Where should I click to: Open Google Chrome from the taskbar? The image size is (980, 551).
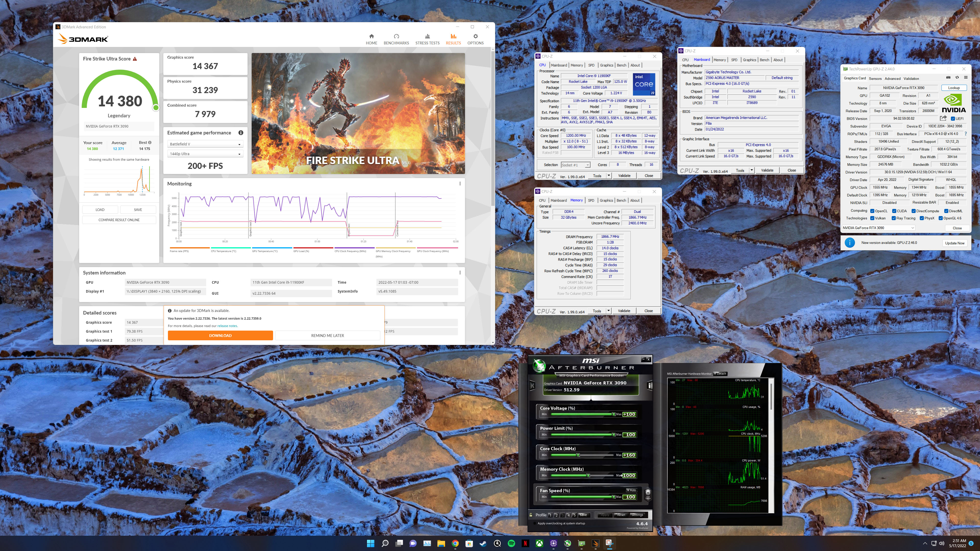point(455,543)
